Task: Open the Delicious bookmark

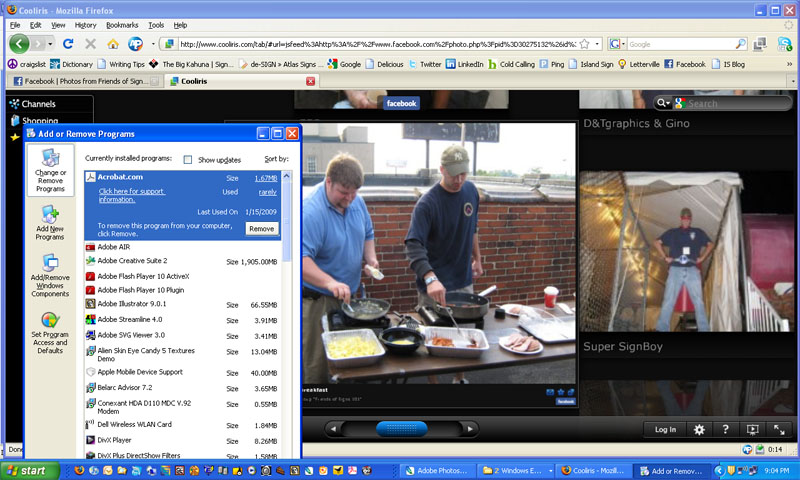Action: [385, 64]
